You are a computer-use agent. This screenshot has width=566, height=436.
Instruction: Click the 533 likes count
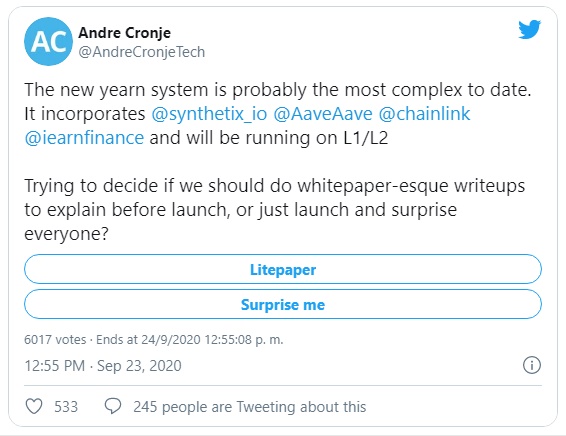tap(66, 407)
